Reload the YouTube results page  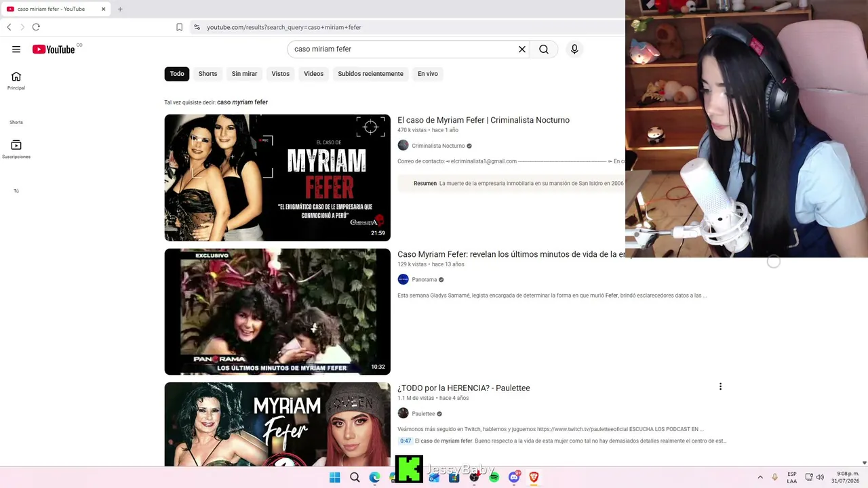click(36, 27)
